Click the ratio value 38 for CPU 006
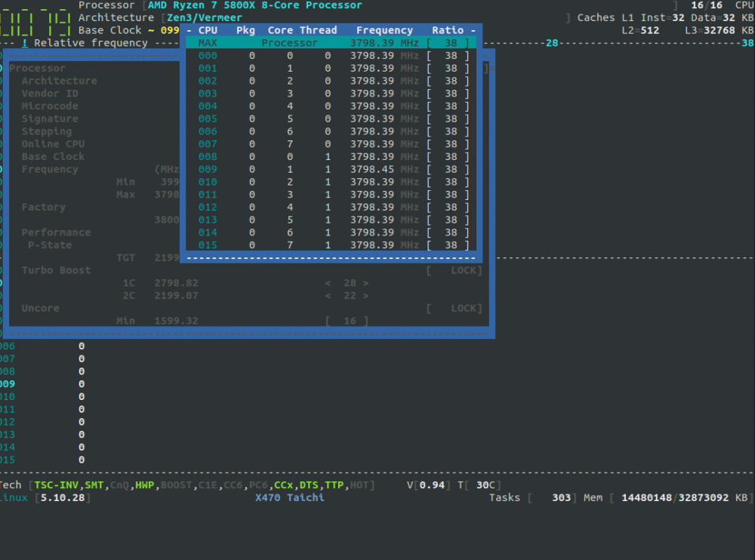Image resolution: width=755 pixels, height=560 pixels. point(451,131)
